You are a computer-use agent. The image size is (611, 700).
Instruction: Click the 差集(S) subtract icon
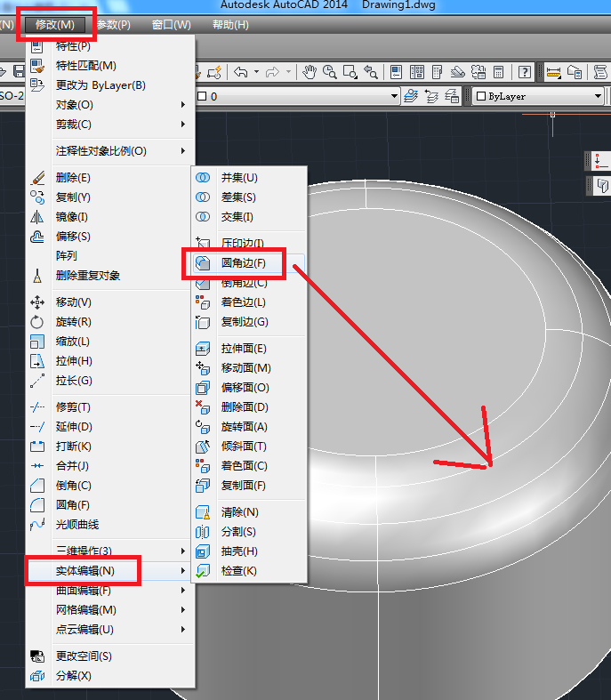(203, 197)
